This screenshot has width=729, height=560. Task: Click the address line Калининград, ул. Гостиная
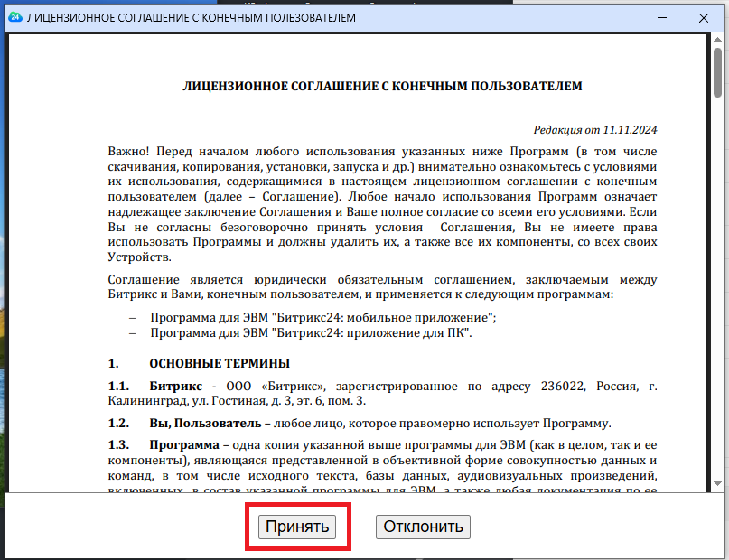pyautogui.click(x=237, y=401)
